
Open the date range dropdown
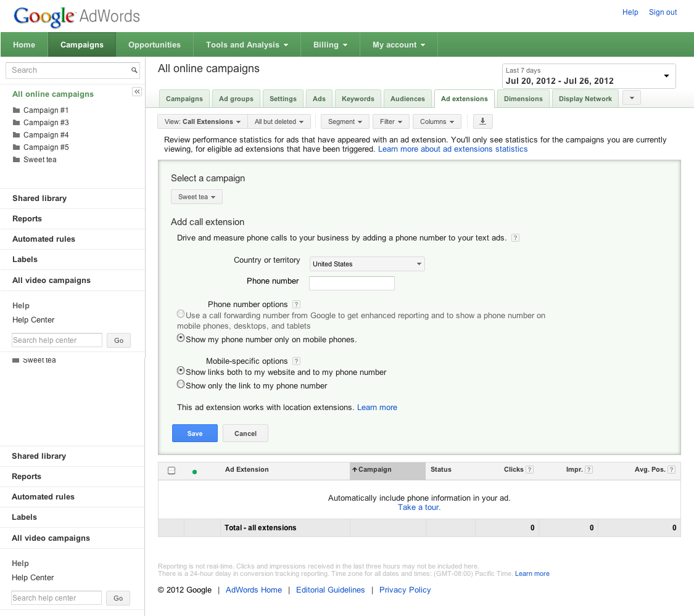(589, 76)
